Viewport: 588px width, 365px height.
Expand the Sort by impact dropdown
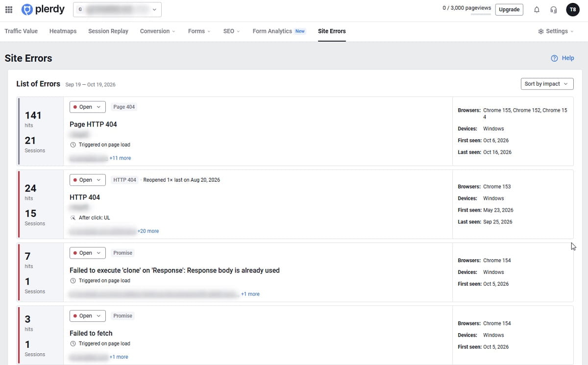click(547, 84)
